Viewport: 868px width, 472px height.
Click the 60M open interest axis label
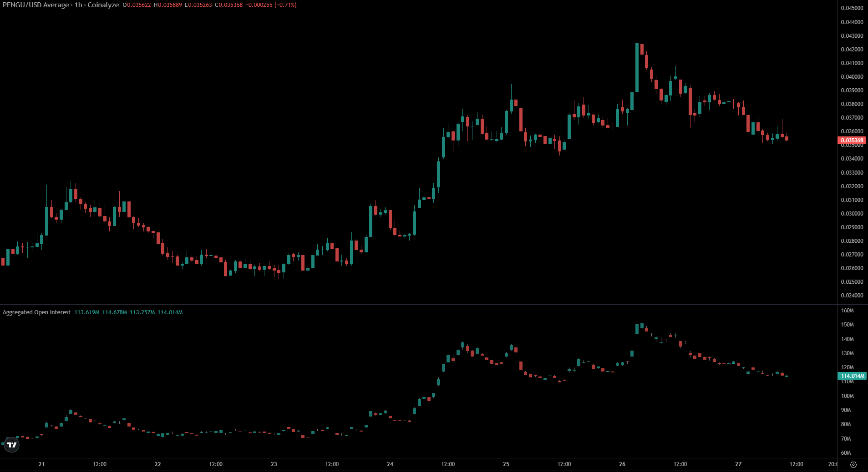coord(846,453)
